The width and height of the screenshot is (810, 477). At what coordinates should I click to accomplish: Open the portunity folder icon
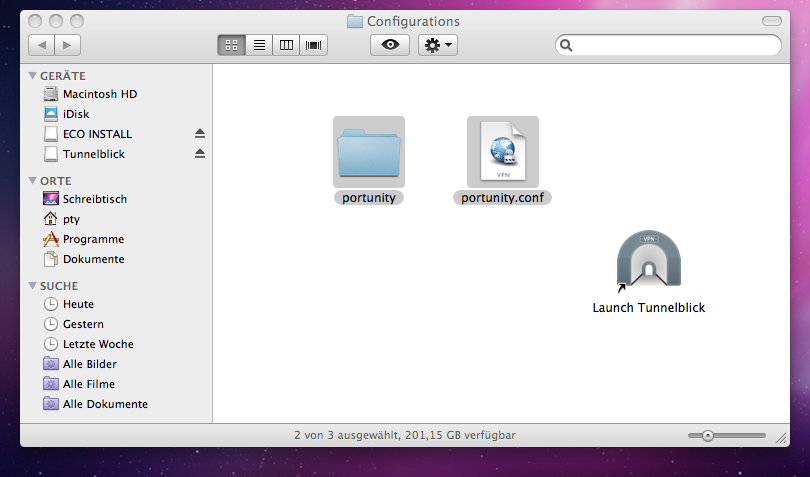click(368, 152)
